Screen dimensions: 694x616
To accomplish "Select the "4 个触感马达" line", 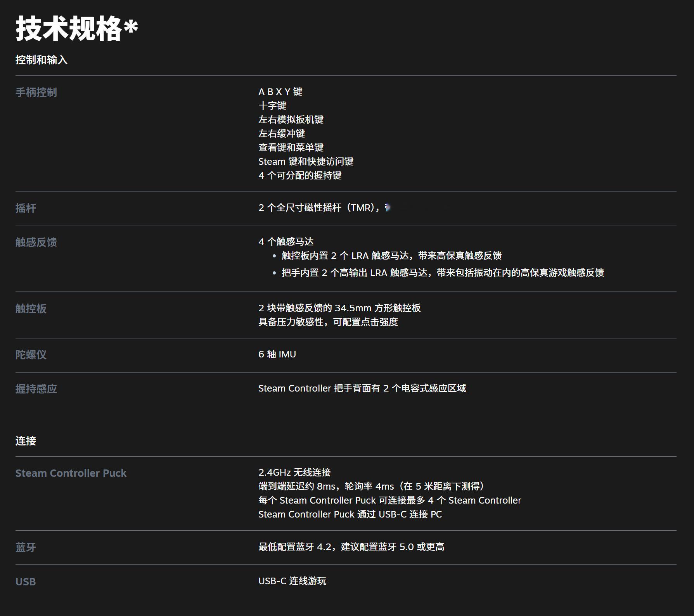I will click(x=286, y=242).
